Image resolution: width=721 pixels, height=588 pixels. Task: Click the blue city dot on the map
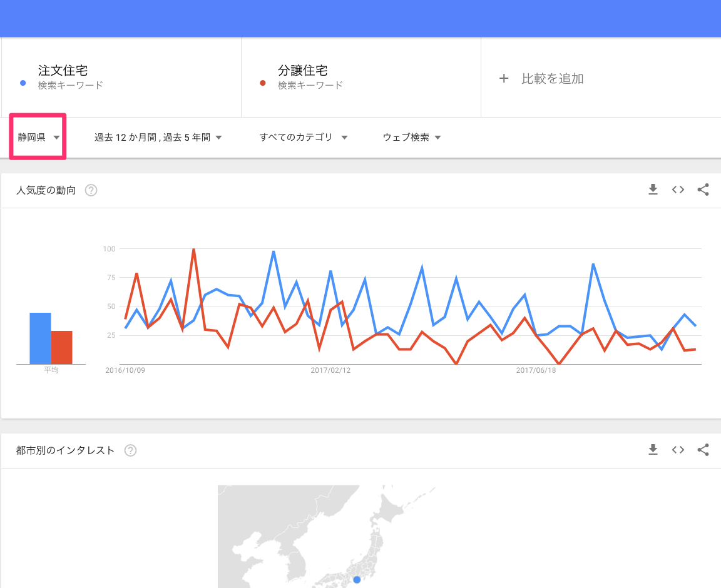tap(357, 580)
